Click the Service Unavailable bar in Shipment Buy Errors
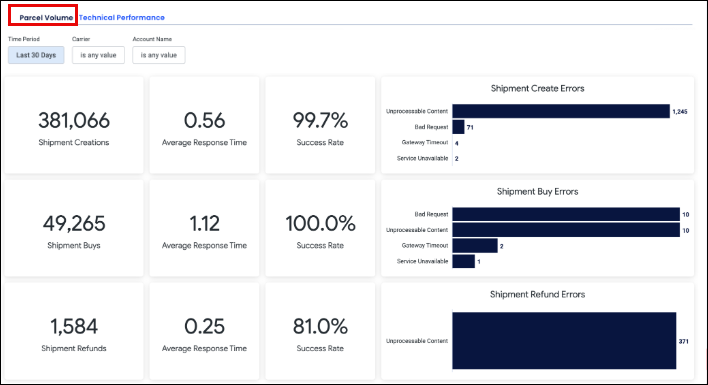 (x=463, y=261)
